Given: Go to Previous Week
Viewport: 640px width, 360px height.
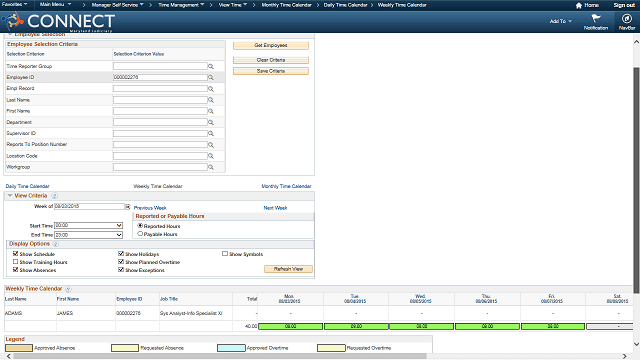Looking at the screenshot, I should pyautogui.click(x=150, y=208).
